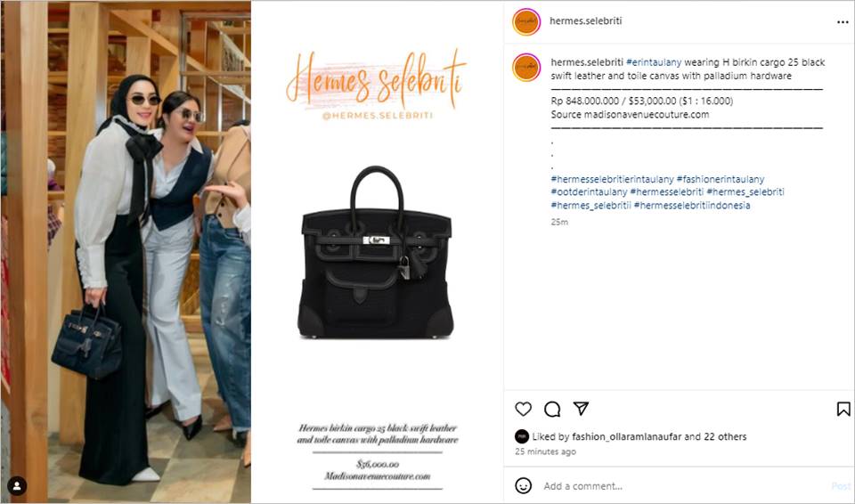Save post using bookmark icon
This screenshot has height=504, width=855.
(843, 409)
